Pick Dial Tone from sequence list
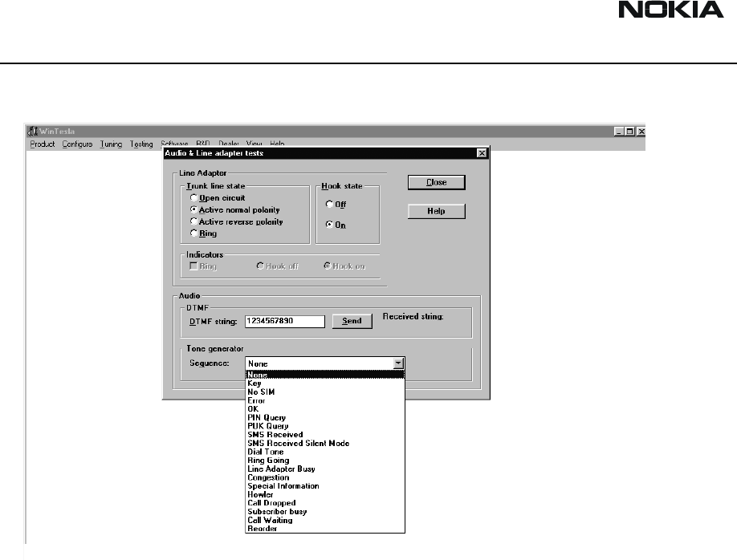Screen dimensions: 737x560 tap(325, 452)
